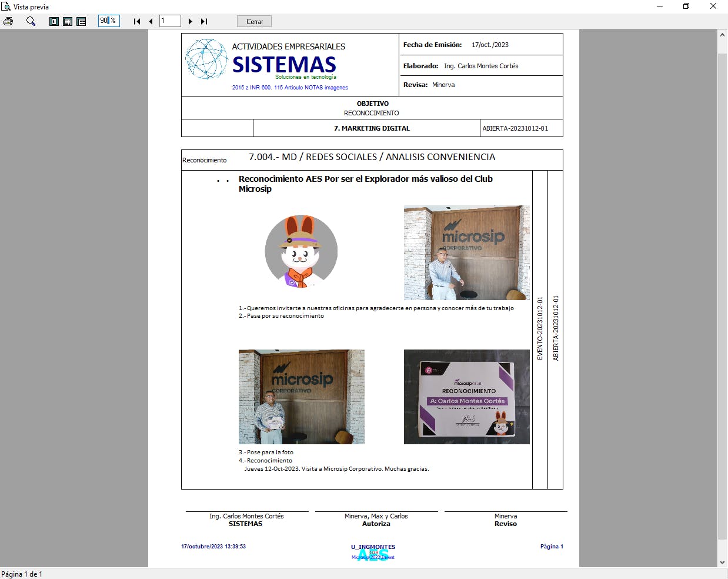The width and height of the screenshot is (728, 579).
Task: Click the 'Reviso' signature label
Action: pyautogui.click(x=506, y=524)
